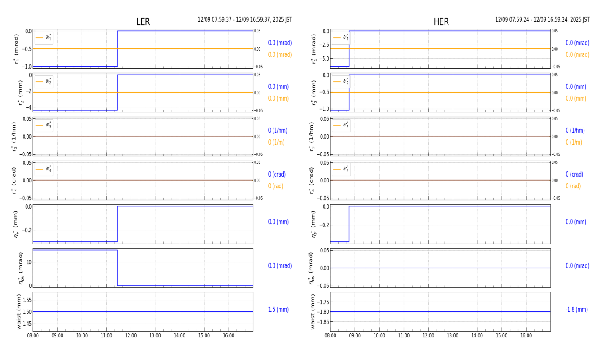The width and height of the screenshot is (595, 364).
Task: Click the HER waist (mm) axis label
Action: 313,312
